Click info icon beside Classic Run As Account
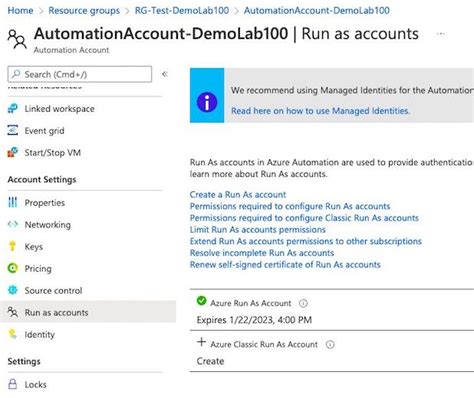 (330, 344)
